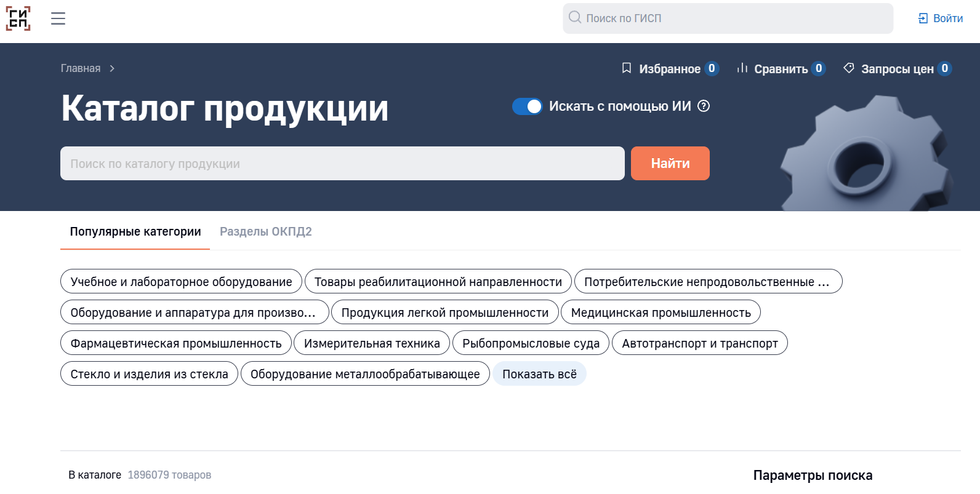Select Фармацевтическая промышленность category
Image resolution: width=980 pixels, height=494 pixels.
point(176,343)
